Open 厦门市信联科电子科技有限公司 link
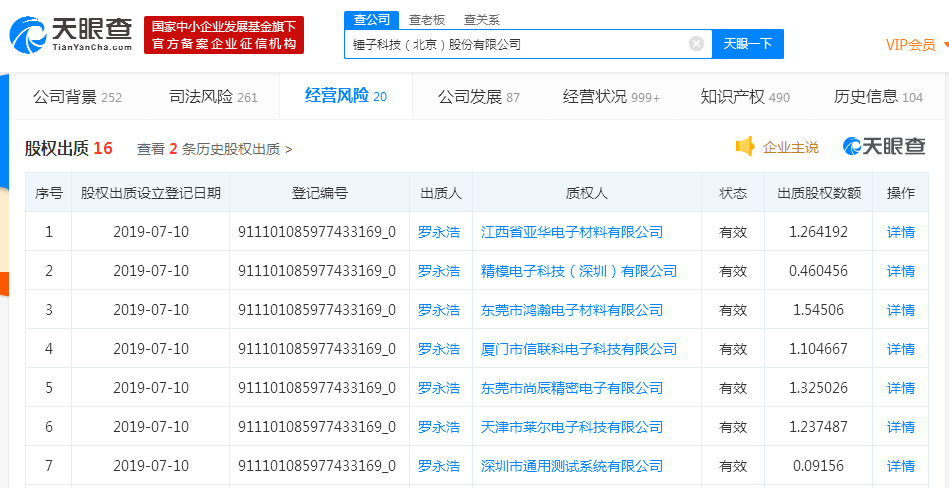Screen dimensions: 949x488 (579, 349)
